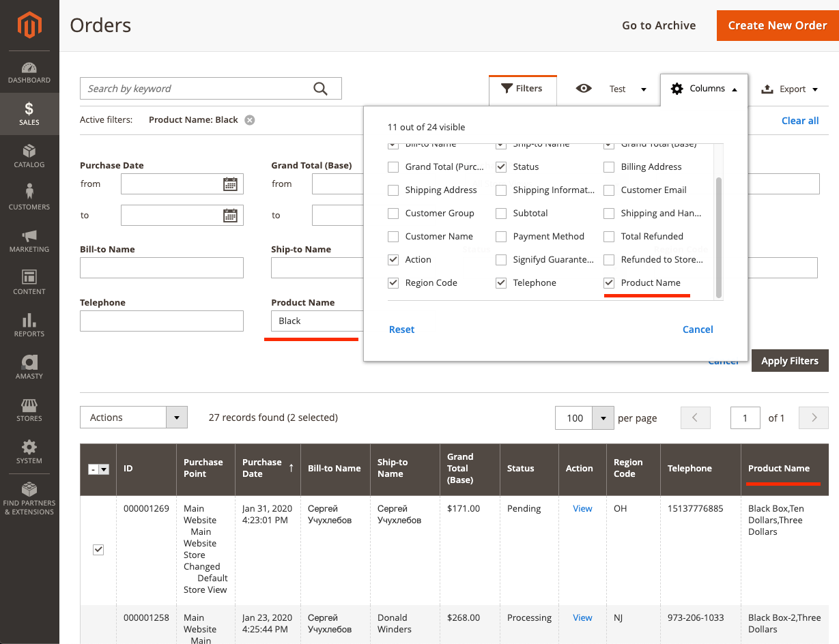
Task: Enable the Customer Email column
Action: pyautogui.click(x=608, y=190)
